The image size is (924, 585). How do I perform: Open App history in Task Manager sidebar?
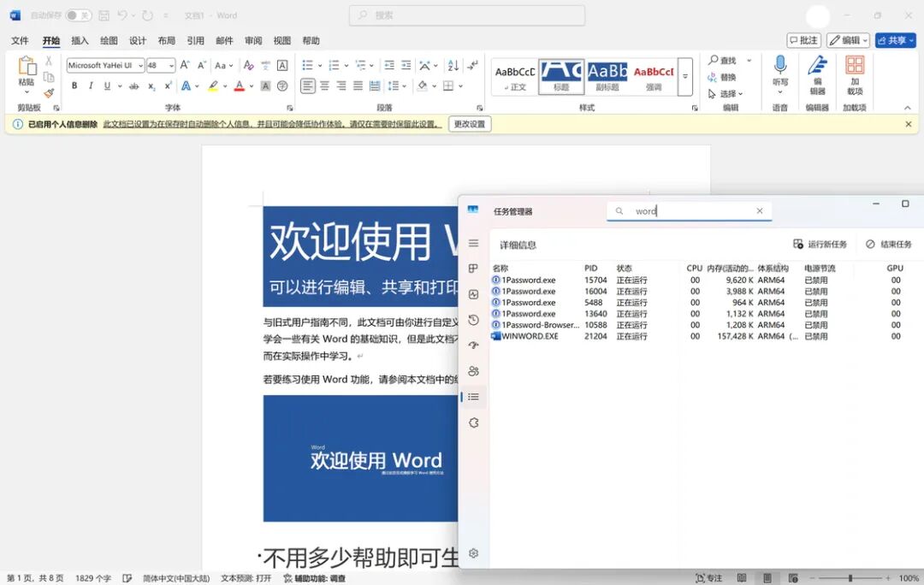point(474,320)
